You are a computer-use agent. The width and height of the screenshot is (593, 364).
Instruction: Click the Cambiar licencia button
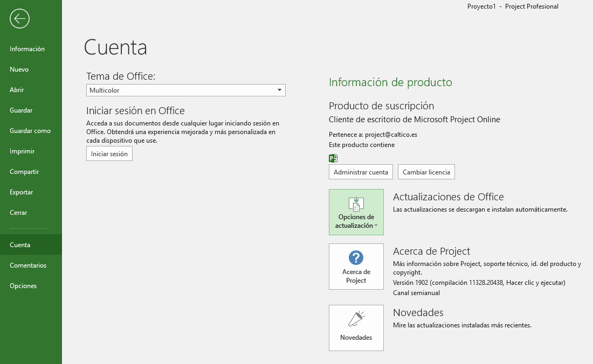click(x=426, y=172)
